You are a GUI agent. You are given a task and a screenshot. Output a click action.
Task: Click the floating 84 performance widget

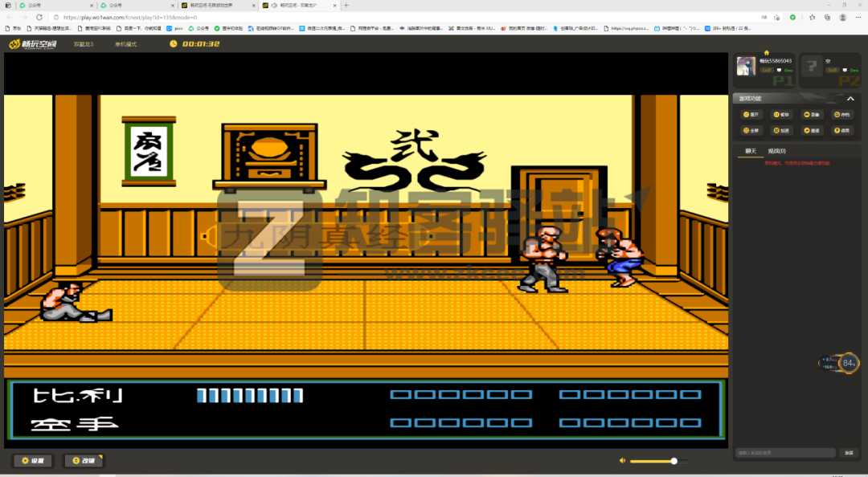847,364
